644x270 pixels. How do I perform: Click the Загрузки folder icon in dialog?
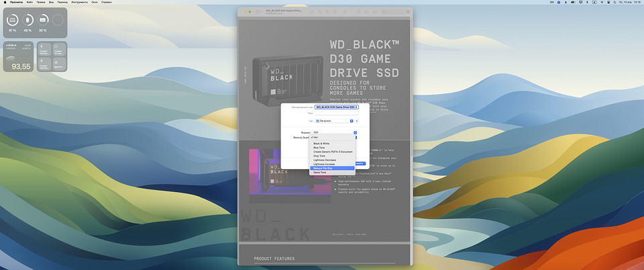click(x=317, y=121)
